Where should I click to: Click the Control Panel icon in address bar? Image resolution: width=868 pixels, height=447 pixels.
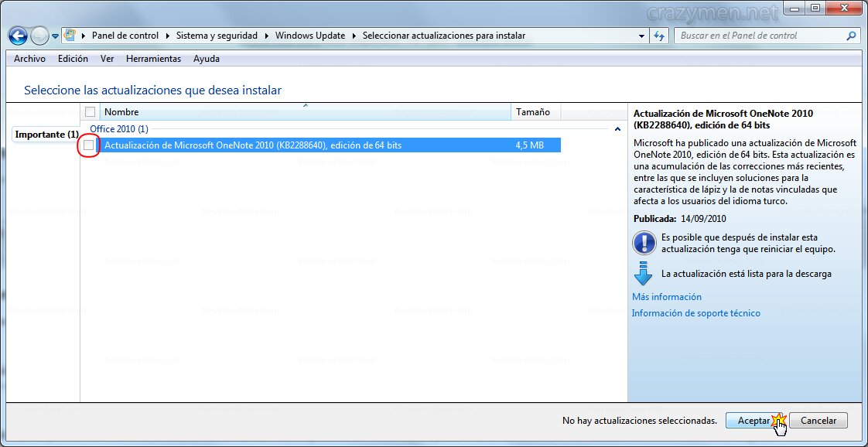[x=69, y=35]
